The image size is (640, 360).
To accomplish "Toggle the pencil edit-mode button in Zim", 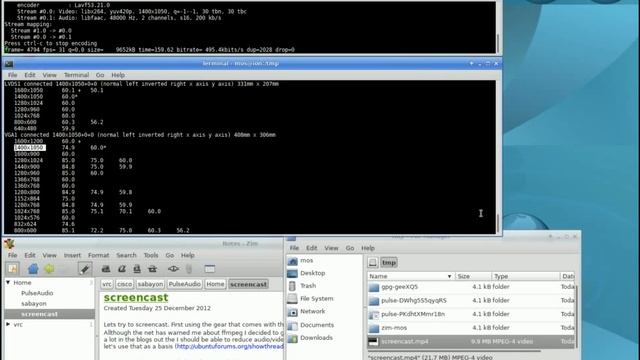I will 84,269.
